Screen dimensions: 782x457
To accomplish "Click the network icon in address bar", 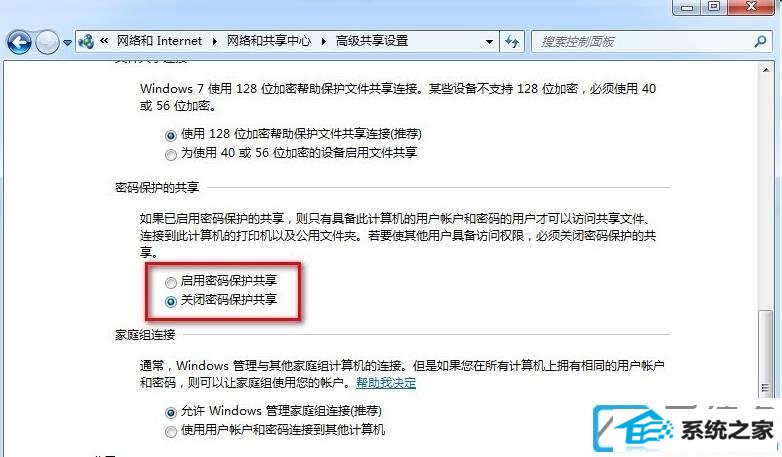I will (86, 41).
